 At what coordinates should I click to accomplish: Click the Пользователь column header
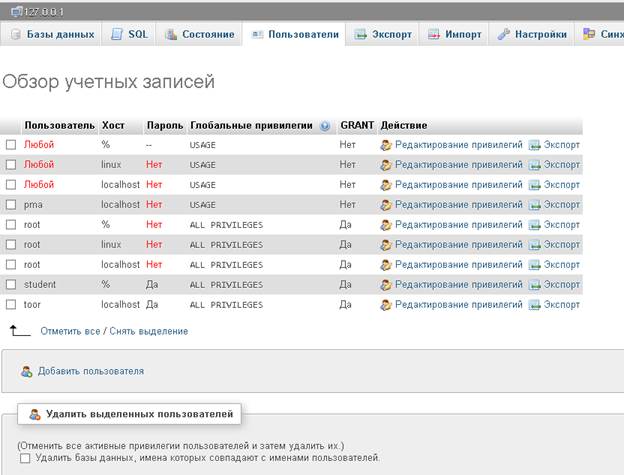[60, 126]
